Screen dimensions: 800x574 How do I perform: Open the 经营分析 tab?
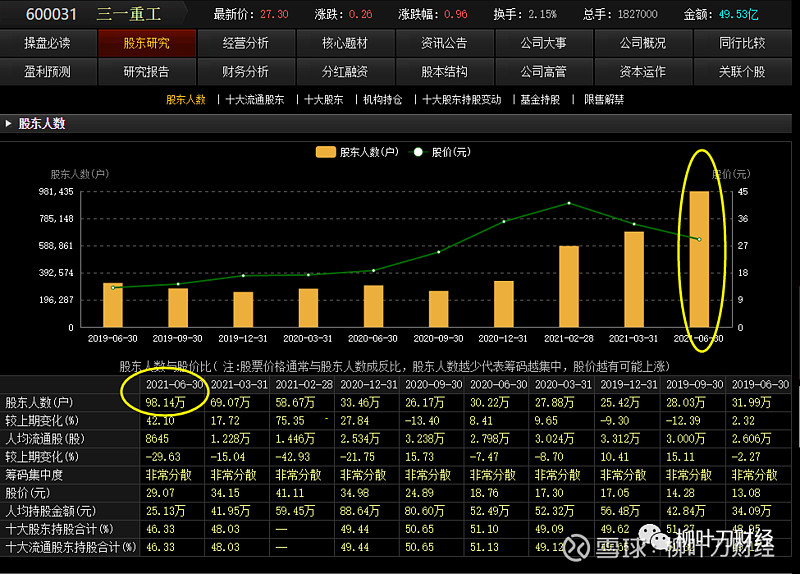[x=245, y=43]
